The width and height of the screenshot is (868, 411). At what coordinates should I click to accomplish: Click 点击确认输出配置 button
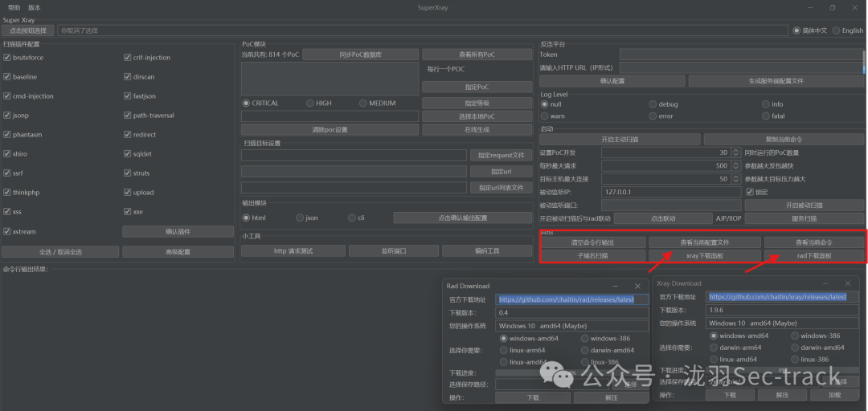(462, 218)
